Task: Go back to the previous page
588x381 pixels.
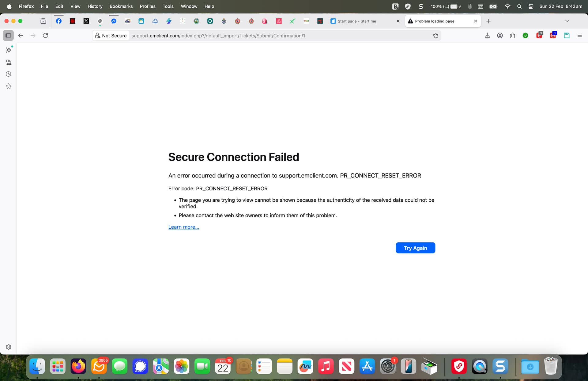Action: [21, 36]
